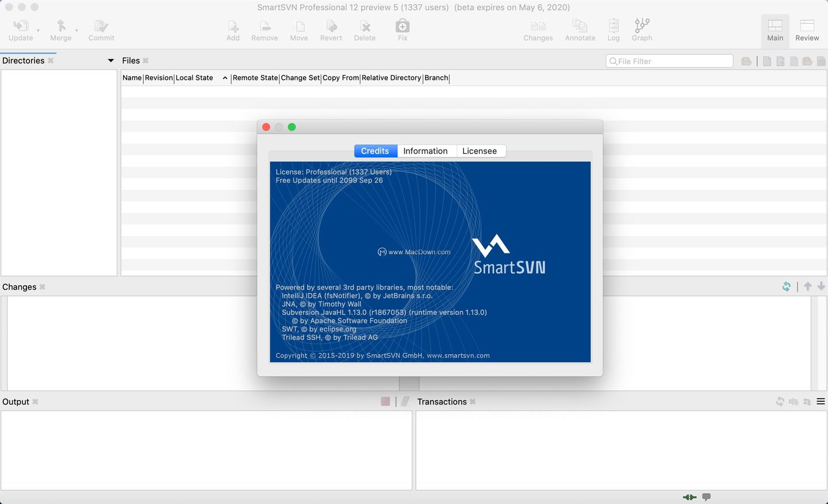
Task: Click the down arrow for next change
Action: (821, 286)
